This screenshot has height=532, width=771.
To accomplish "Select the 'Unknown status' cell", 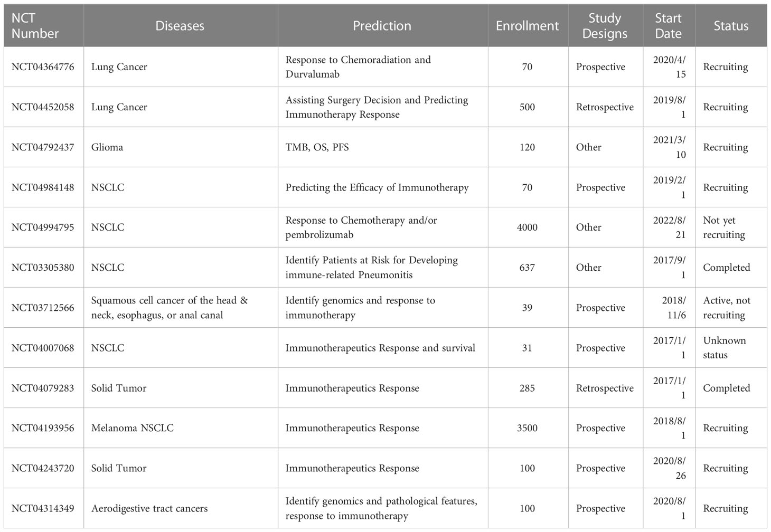I will tap(725, 348).
